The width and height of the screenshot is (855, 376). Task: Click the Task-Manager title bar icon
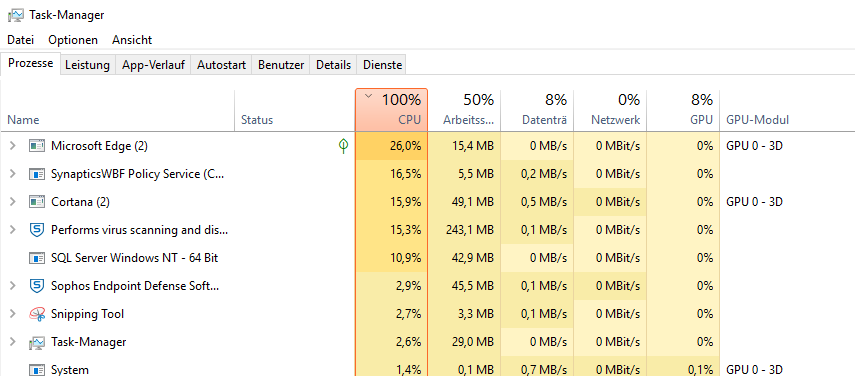pyautogui.click(x=16, y=15)
